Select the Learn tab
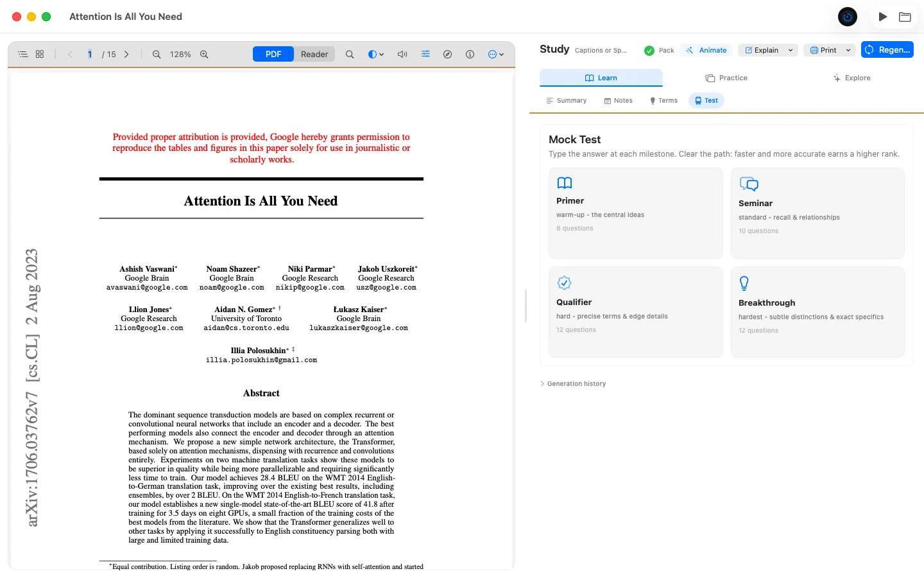 point(601,78)
